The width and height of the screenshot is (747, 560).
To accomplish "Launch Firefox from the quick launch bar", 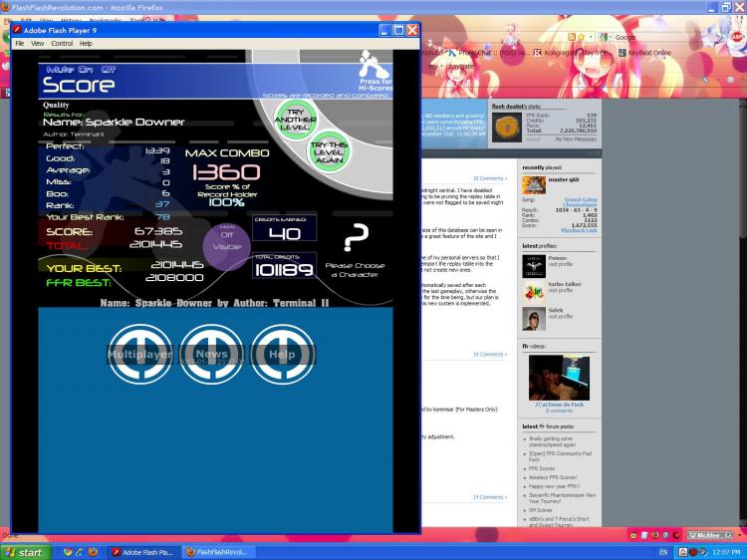I will pyautogui.click(x=94, y=552).
